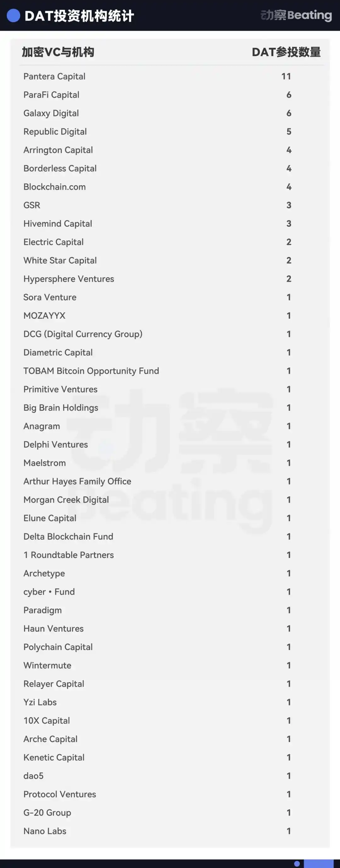Click the 动察Beating logo in the header
Image resolution: width=340 pixels, height=868 pixels.
[296, 15]
